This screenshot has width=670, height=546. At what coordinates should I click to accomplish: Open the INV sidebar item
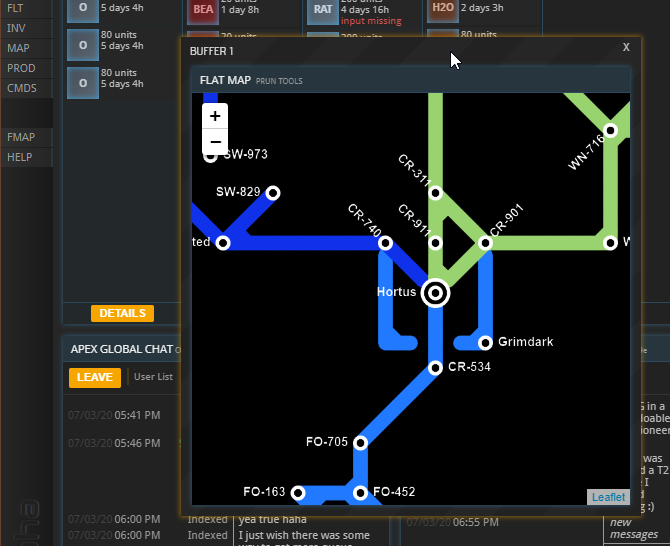pyautogui.click(x=26, y=28)
